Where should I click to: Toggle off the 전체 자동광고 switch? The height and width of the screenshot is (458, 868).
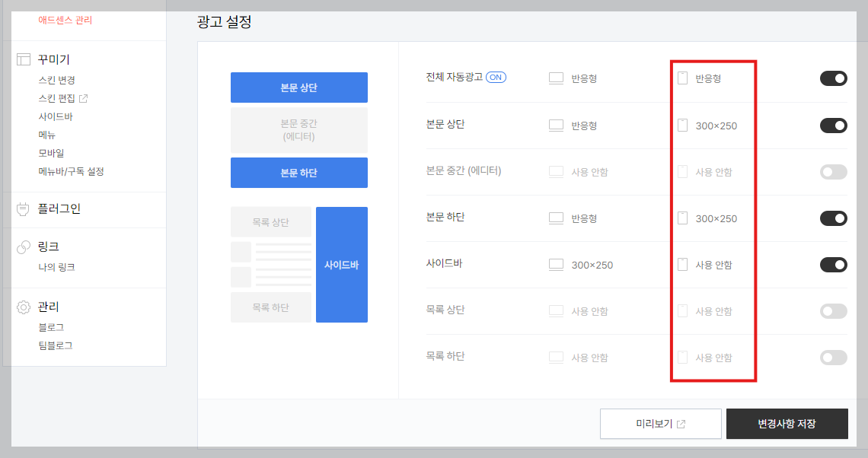tap(834, 77)
